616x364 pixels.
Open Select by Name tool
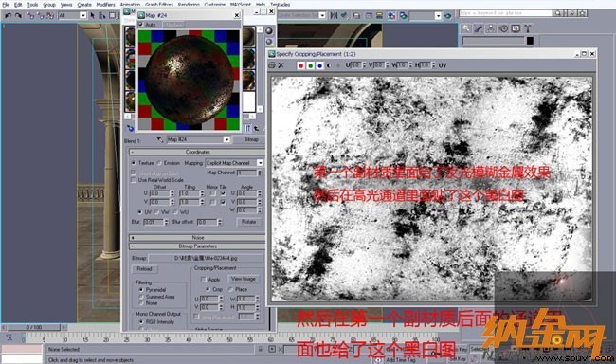102,16
